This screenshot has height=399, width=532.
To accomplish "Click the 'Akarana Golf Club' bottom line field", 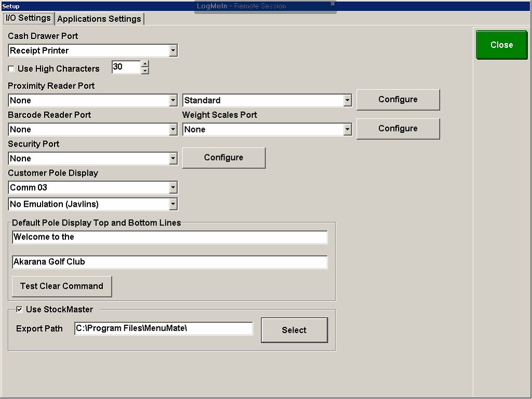I will point(170,262).
